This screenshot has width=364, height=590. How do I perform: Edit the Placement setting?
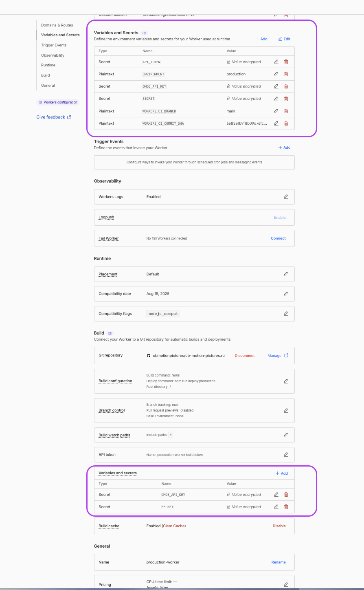(286, 274)
